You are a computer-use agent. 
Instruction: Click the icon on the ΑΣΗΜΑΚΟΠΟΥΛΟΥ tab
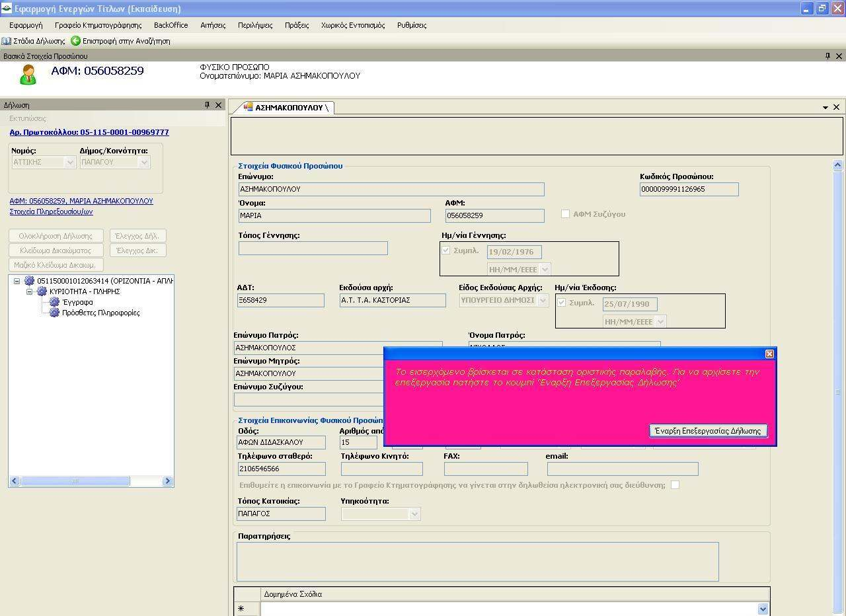249,107
